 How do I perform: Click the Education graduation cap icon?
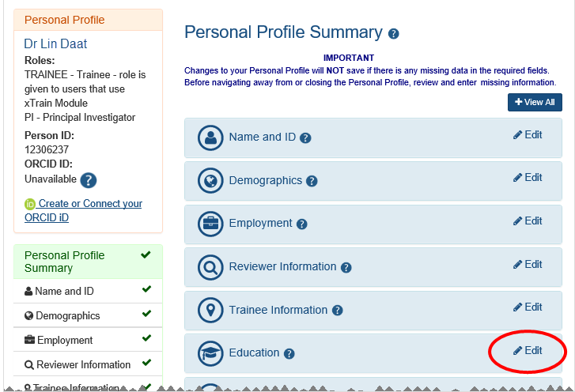pyautogui.click(x=210, y=353)
